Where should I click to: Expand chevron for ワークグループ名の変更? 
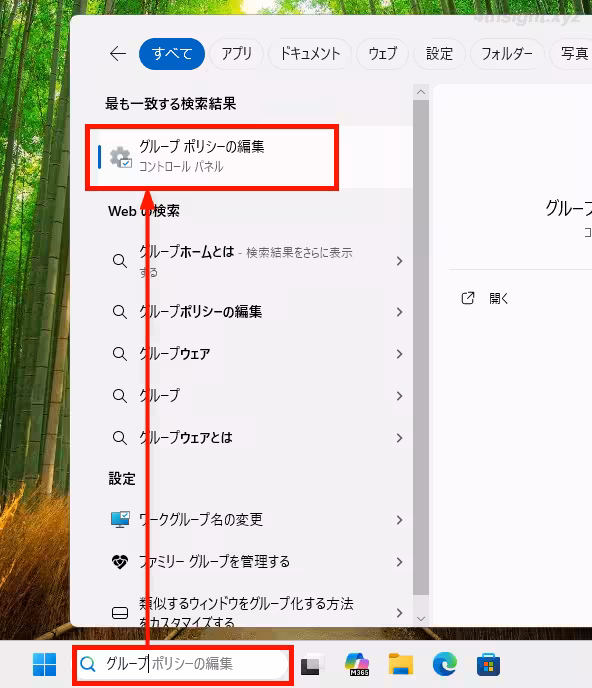point(399,520)
